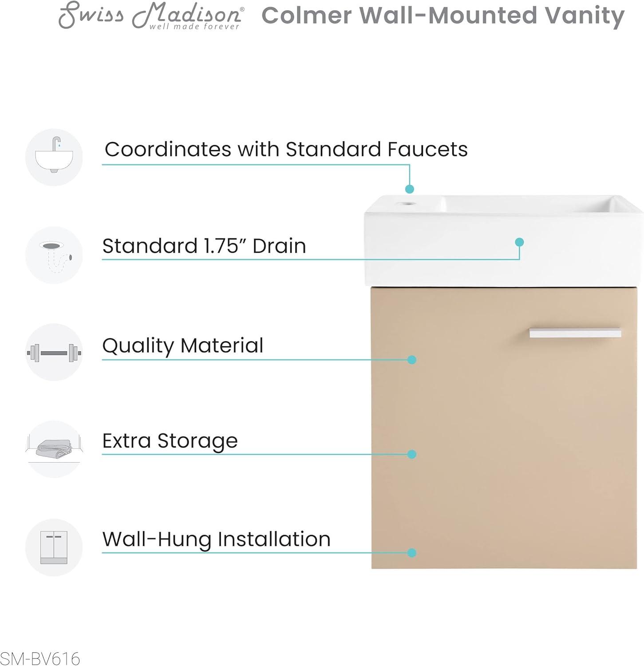Image resolution: width=644 pixels, height=666 pixels.
Task: Click the Coordinates with Standard Faucets label
Action: click(x=286, y=149)
